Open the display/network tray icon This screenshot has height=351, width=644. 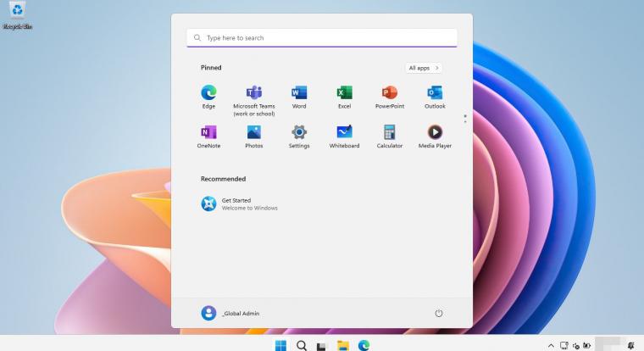(x=563, y=346)
